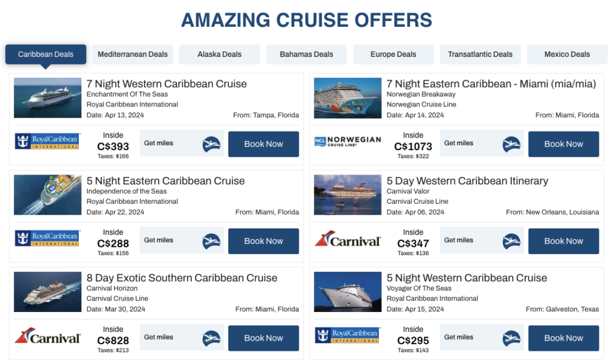612x364 pixels.
Task: Click the Norwegian Breakaway ship photo
Action: 347,97
